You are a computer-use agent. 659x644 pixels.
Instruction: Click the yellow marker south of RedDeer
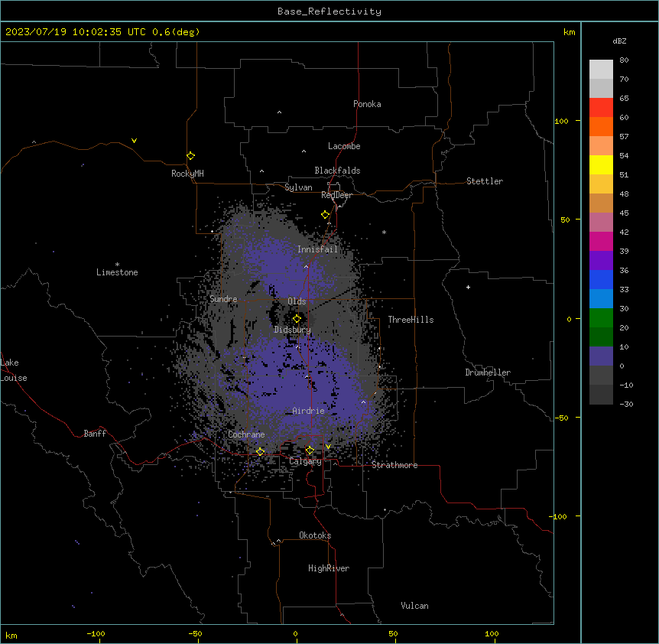[x=325, y=215]
